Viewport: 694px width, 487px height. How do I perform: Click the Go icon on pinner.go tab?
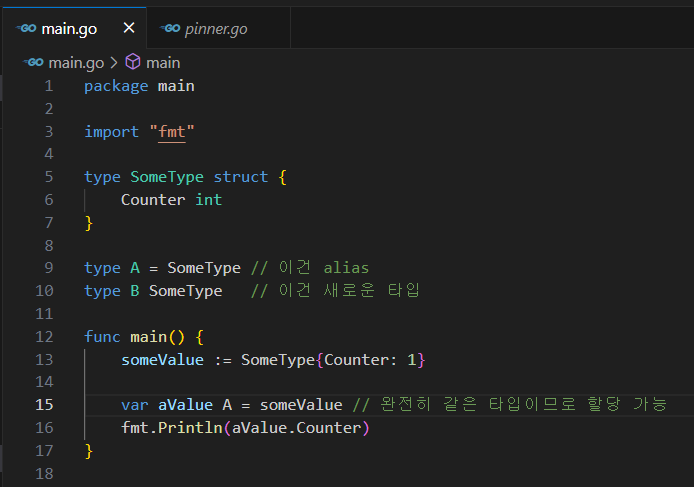pyautogui.click(x=170, y=29)
